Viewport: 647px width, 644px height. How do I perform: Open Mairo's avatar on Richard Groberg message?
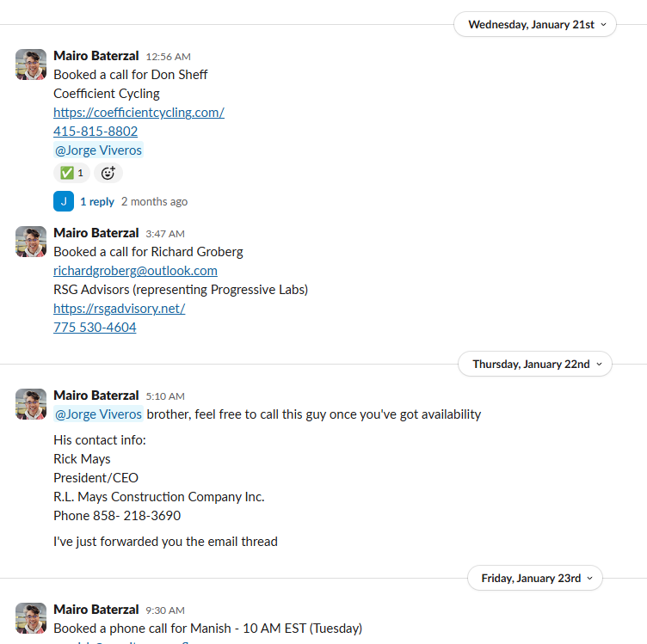pyautogui.click(x=31, y=242)
